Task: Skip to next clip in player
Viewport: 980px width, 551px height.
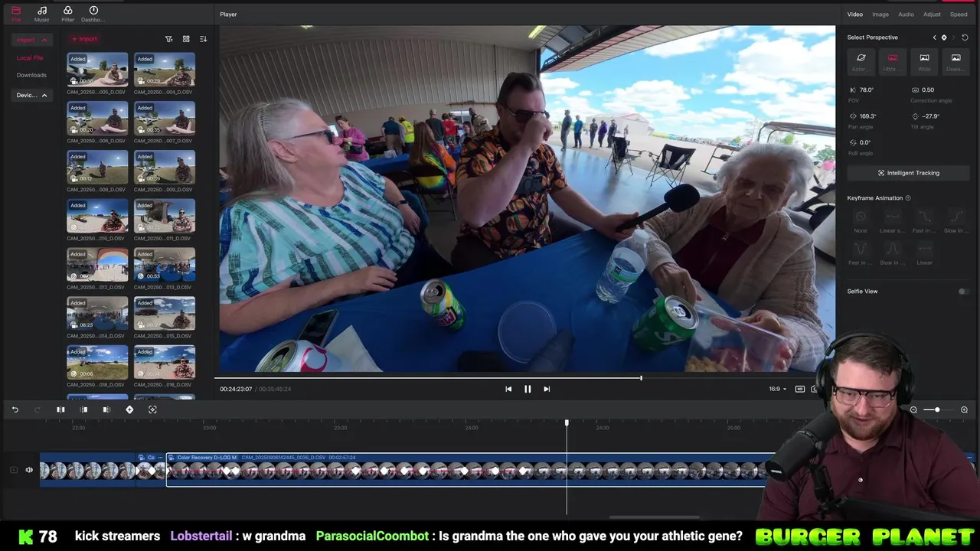Action: click(x=547, y=389)
